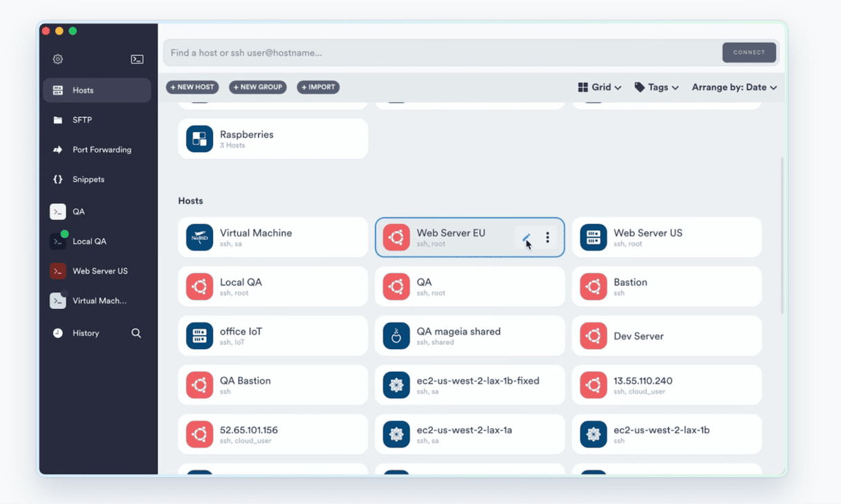The width and height of the screenshot is (841, 504).
Task: Click the server icon of office IoT
Action: coord(200,336)
